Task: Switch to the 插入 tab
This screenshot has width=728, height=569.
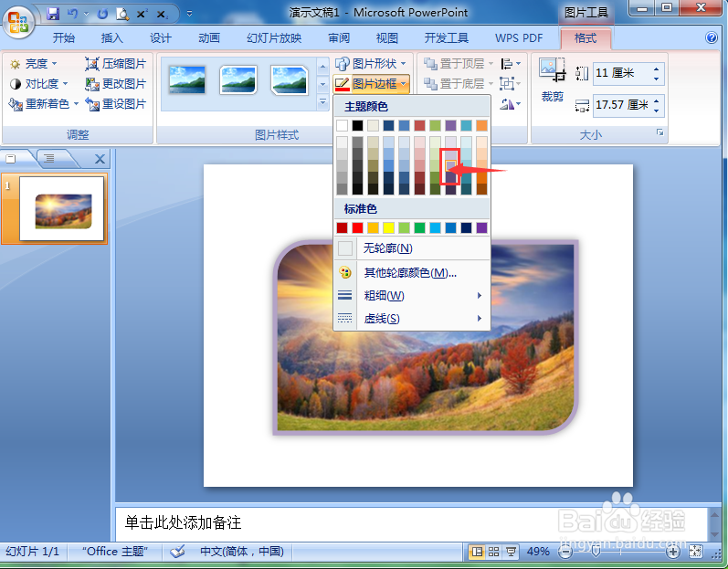Action: [x=111, y=38]
